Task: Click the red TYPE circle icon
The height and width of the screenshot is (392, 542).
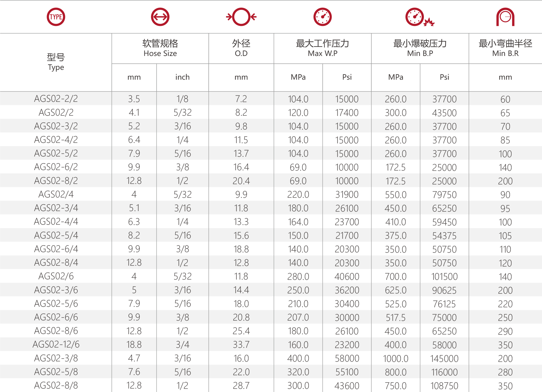Action: coord(56,17)
